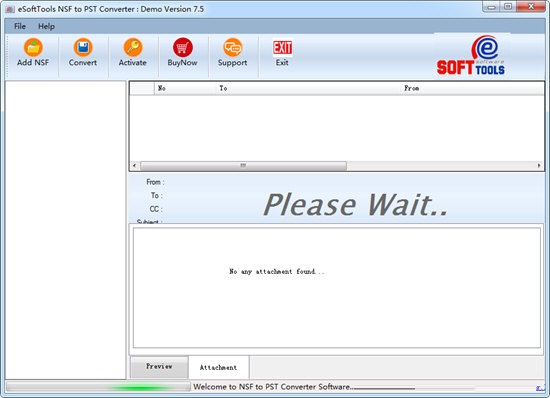
Task: Open the Support chat icon
Action: (232, 47)
